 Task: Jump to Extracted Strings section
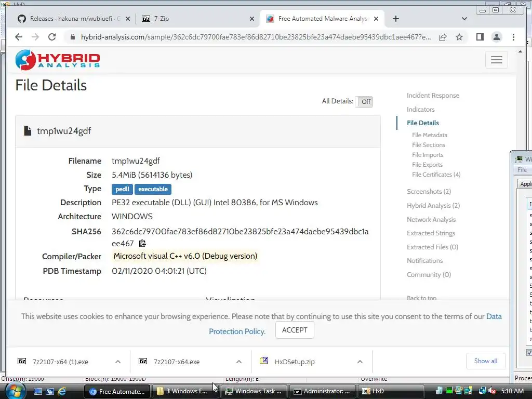pos(431,233)
